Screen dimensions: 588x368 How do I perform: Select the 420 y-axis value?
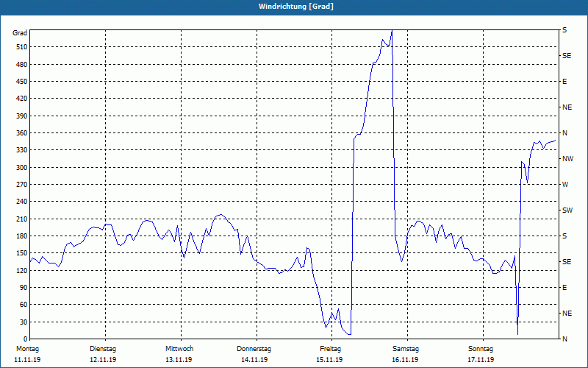23,99
